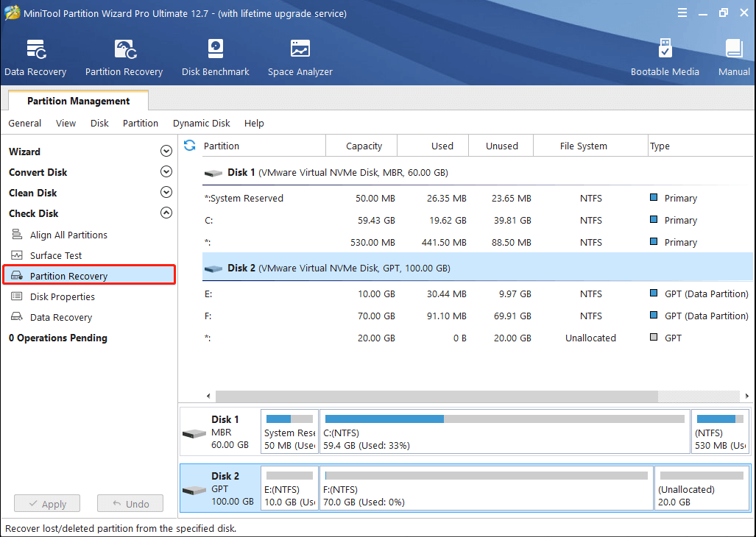Image resolution: width=756 pixels, height=537 pixels.
Task: Select Align All Partitions
Action: 66,235
